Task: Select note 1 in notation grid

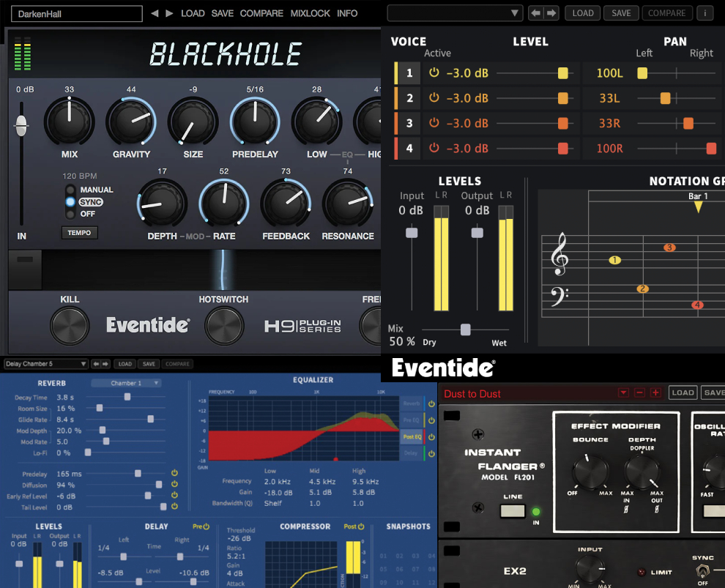Action: (615, 260)
